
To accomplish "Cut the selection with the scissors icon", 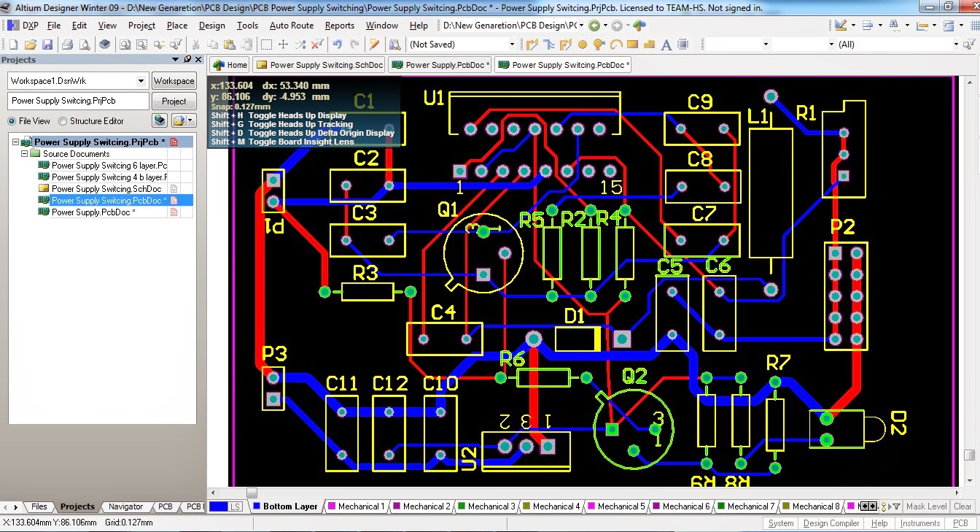I will point(195,45).
